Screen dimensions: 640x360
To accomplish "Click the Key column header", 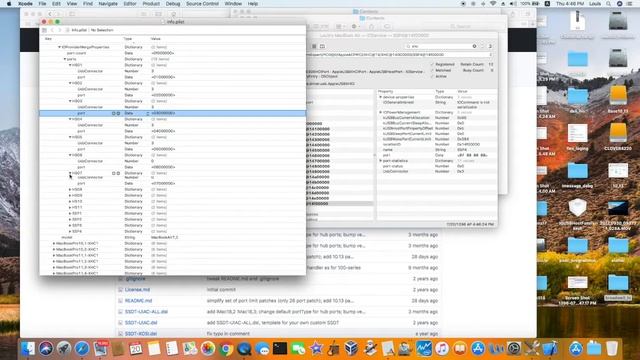I will point(48,39).
